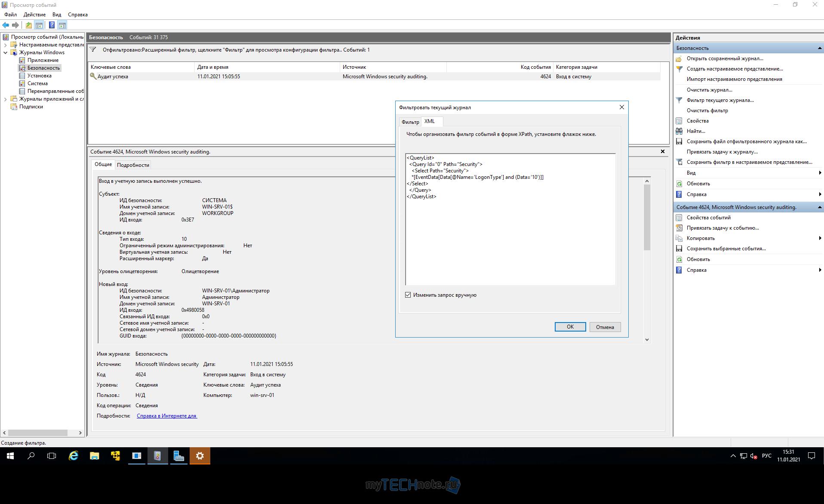The width and height of the screenshot is (824, 504).
Task: Uncheck 'Изменить запрос вручную' checkbox
Action: [408, 295]
